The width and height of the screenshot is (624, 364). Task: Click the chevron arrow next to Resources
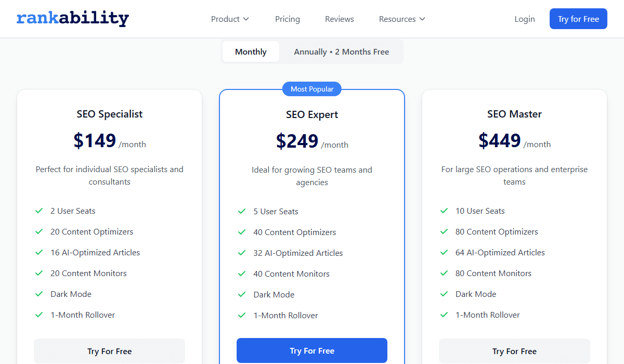(x=422, y=19)
